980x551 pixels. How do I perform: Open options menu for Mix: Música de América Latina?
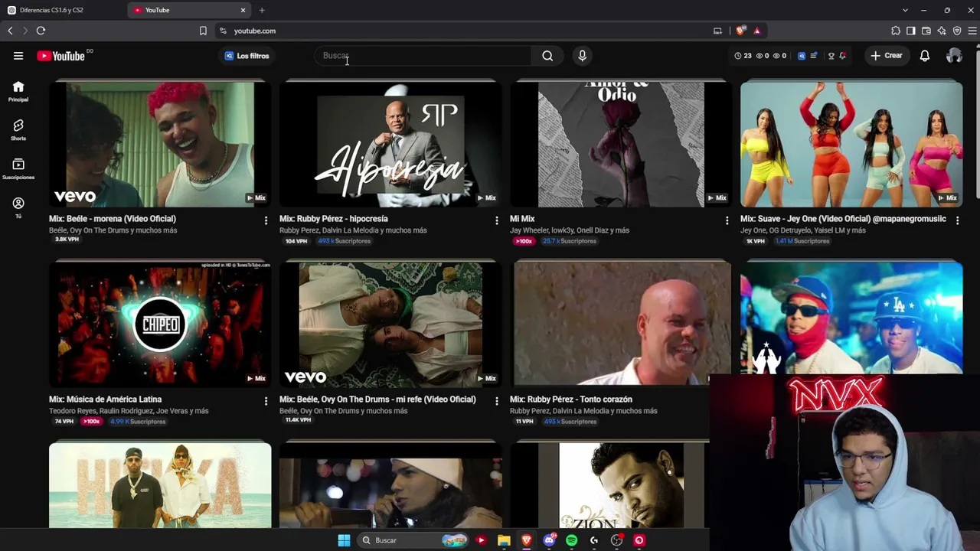pyautogui.click(x=266, y=401)
